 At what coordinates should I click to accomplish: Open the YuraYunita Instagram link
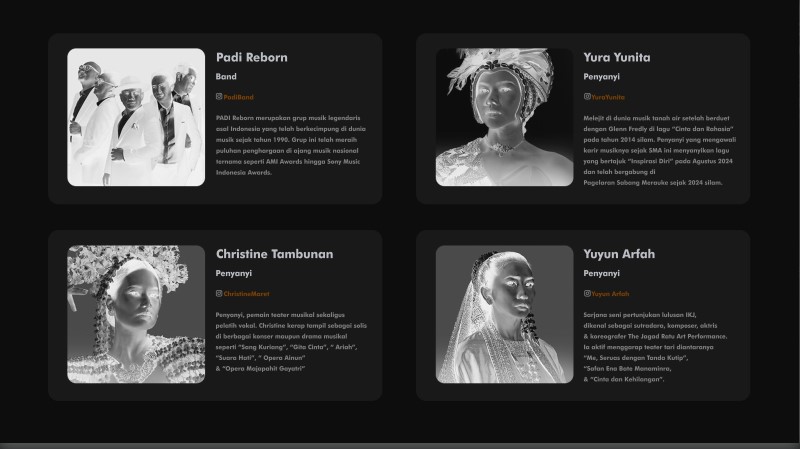click(x=608, y=97)
